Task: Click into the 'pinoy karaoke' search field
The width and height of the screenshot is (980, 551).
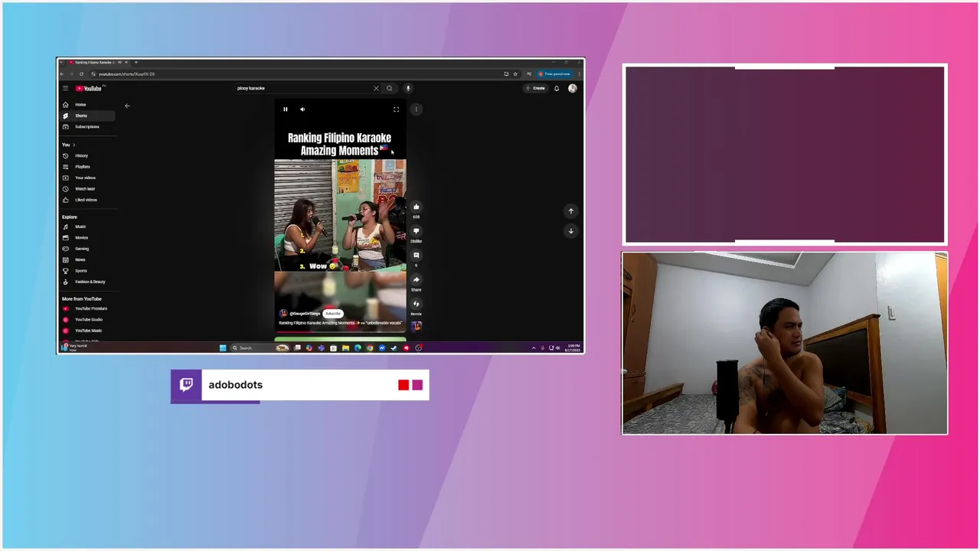Action: [x=302, y=88]
